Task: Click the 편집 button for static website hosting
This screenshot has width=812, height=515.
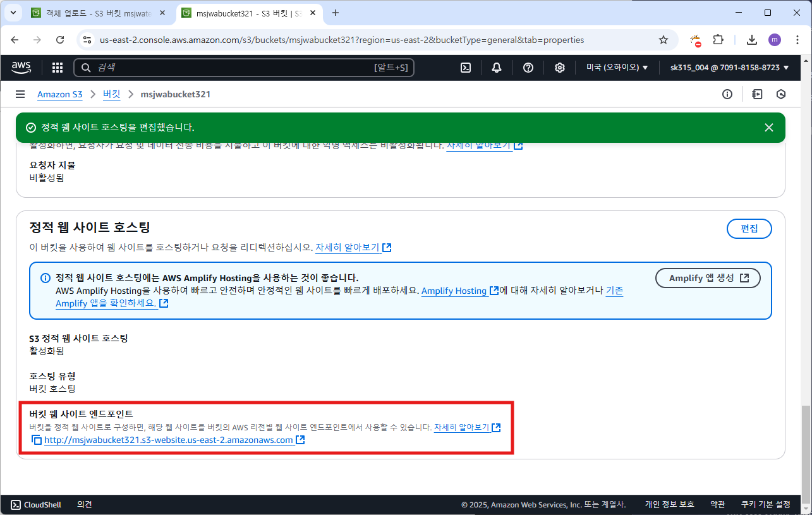Action: click(749, 229)
